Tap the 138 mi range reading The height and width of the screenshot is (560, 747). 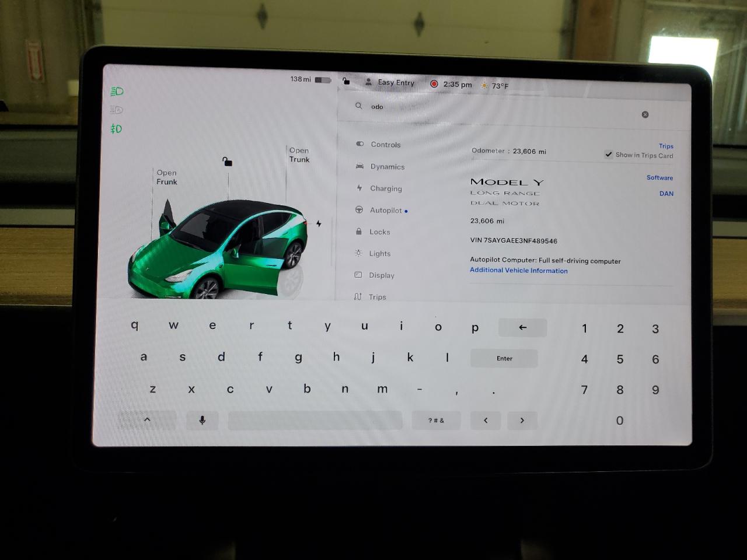(301, 79)
